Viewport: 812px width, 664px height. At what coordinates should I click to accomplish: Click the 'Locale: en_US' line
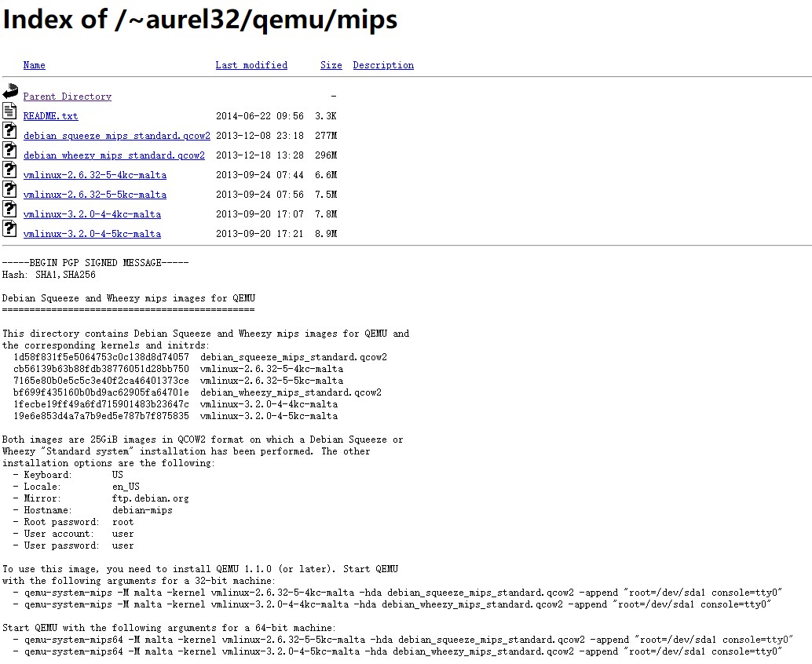click(x=77, y=487)
